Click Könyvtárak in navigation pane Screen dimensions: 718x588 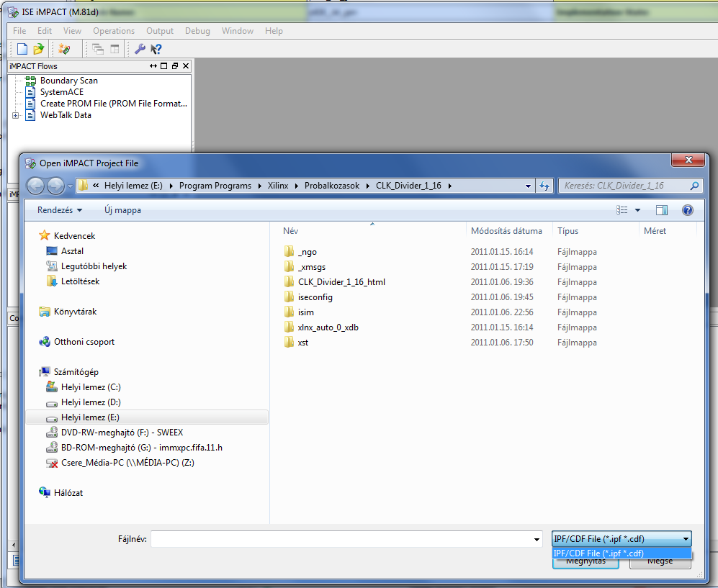click(x=75, y=311)
